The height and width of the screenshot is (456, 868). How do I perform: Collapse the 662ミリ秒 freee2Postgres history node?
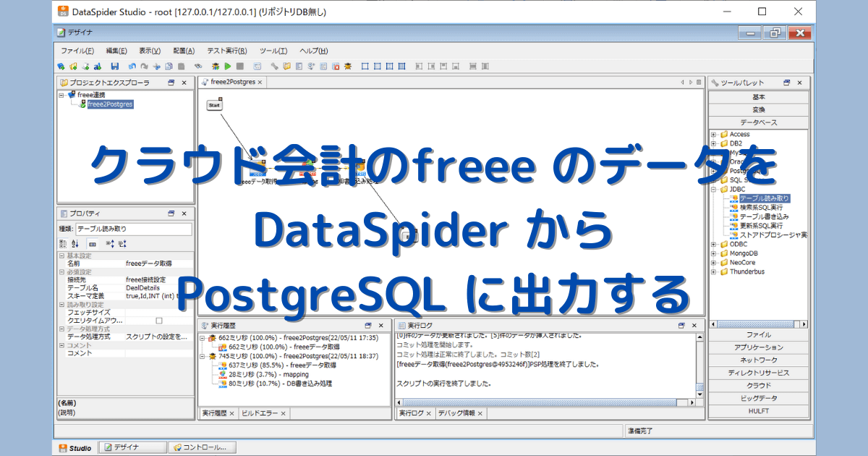[203, 338]
